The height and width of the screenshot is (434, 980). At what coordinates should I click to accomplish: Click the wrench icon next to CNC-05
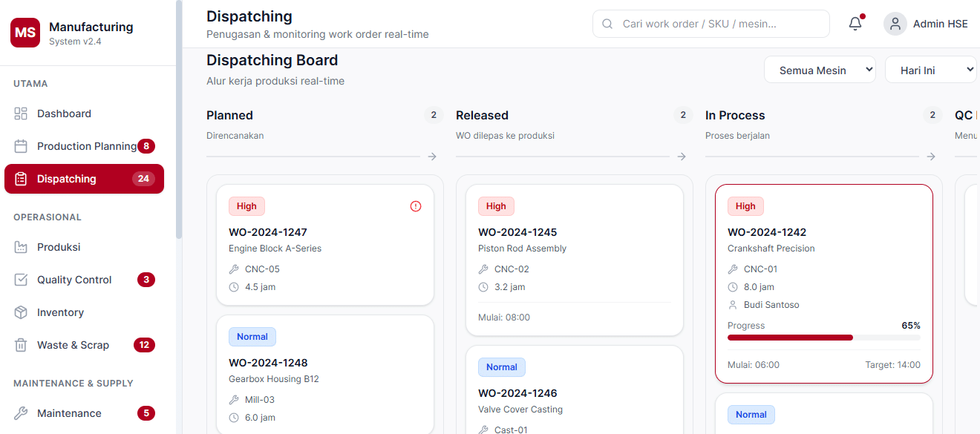click(x=234, y=269)
